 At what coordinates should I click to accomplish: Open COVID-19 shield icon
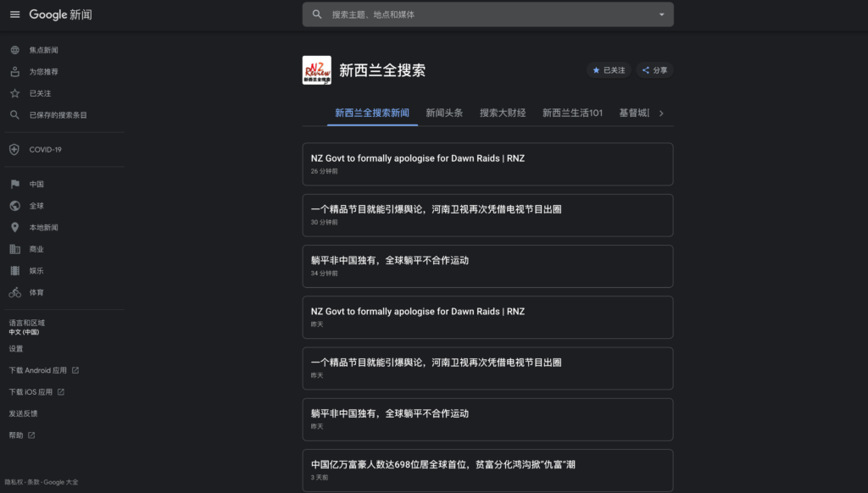coord(15,149)
